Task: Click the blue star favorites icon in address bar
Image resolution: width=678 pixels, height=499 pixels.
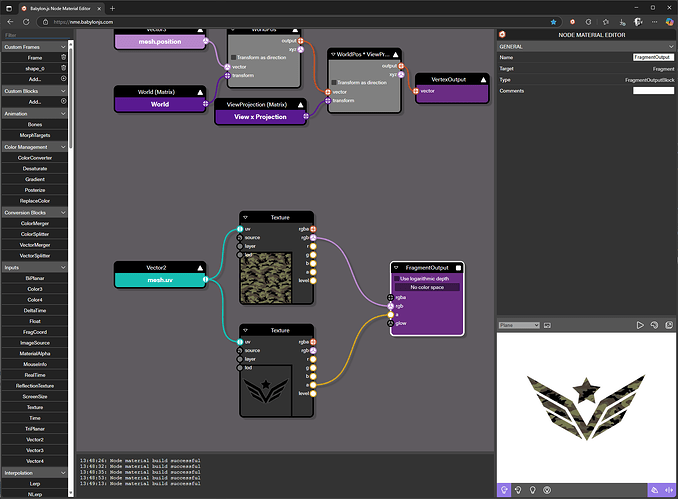Action: 553,22
